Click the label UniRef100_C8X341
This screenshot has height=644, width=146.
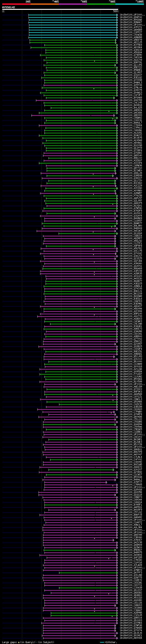coord(131,334)
